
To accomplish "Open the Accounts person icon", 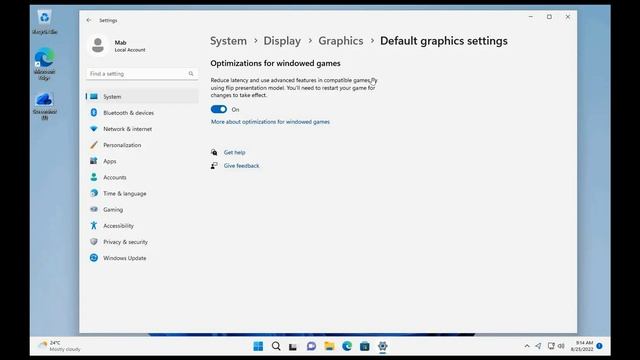I will pos(94,177).
